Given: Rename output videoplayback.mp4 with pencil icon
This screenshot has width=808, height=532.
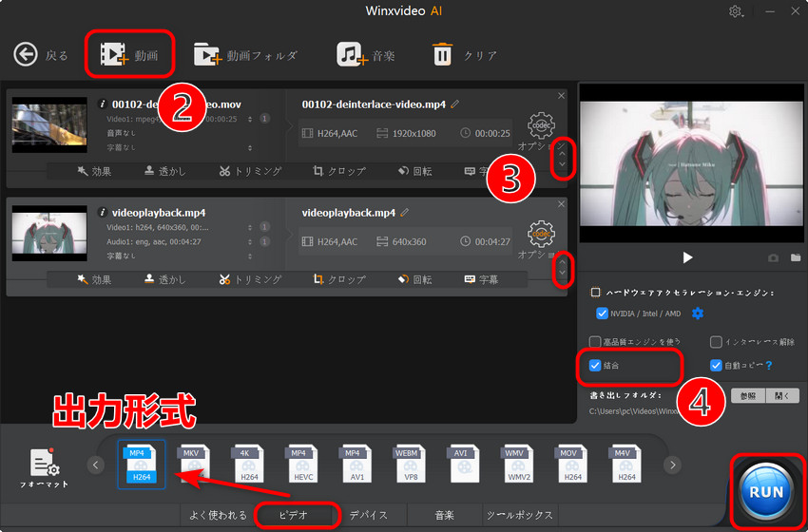Looking at the screenshot, I should coord(405,212).
